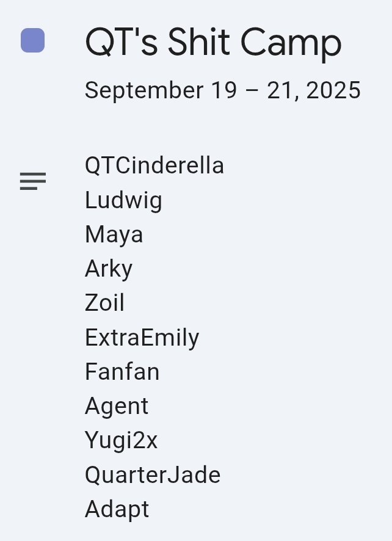Select the Zoil line

coord(104,303)
